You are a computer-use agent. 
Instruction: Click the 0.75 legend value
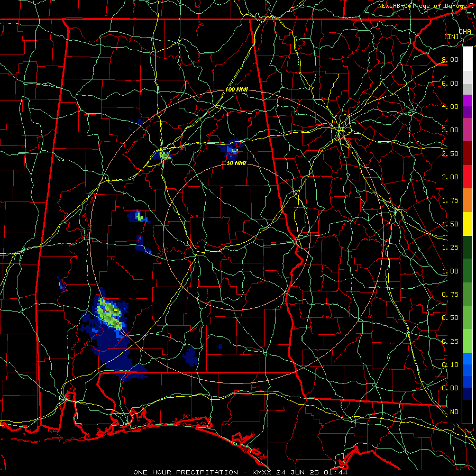tap(450, 295)
